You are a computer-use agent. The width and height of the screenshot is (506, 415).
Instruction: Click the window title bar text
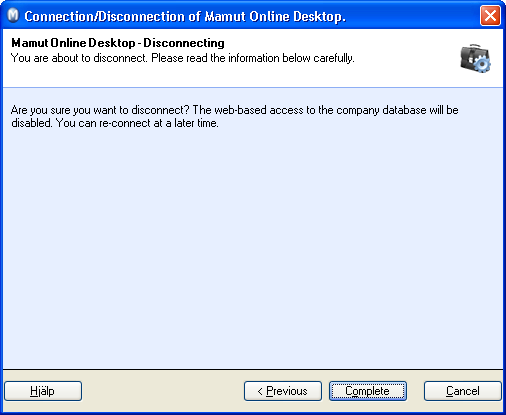pyautogui.click(x=185, y=16)
